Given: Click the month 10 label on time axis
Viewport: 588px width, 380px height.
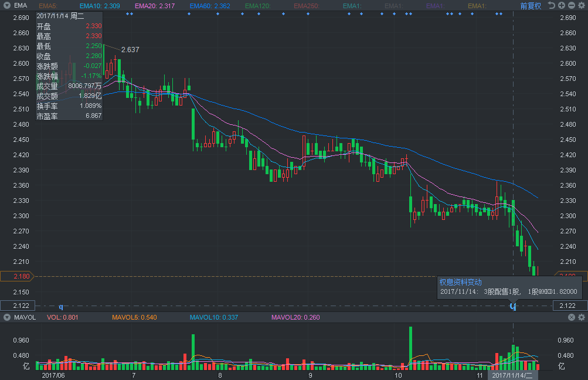Looking at the screenshot, I should click(398, 375).
